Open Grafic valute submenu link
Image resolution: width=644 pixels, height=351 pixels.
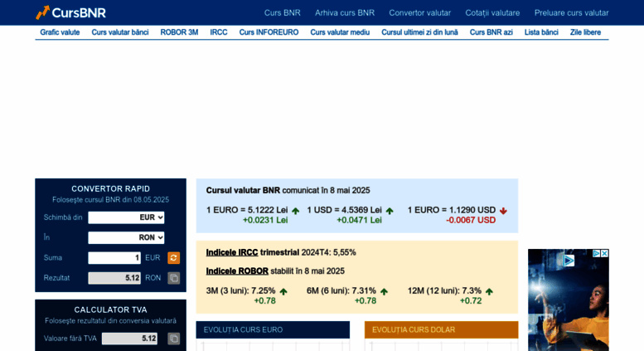[60, 32]
